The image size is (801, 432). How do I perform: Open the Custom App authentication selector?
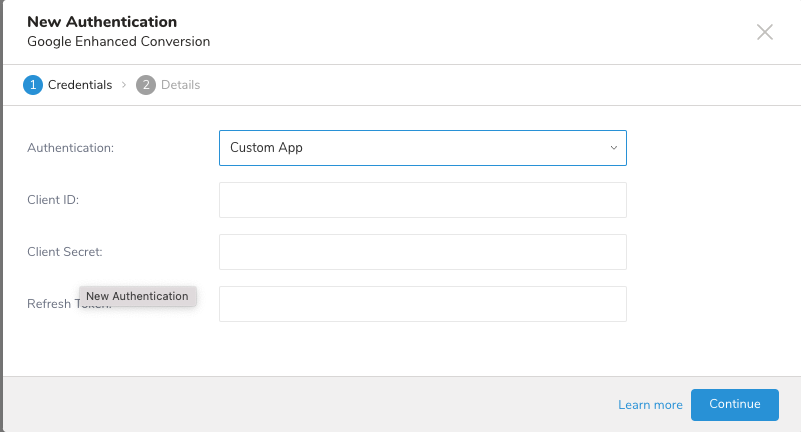(x=410, y=148)
